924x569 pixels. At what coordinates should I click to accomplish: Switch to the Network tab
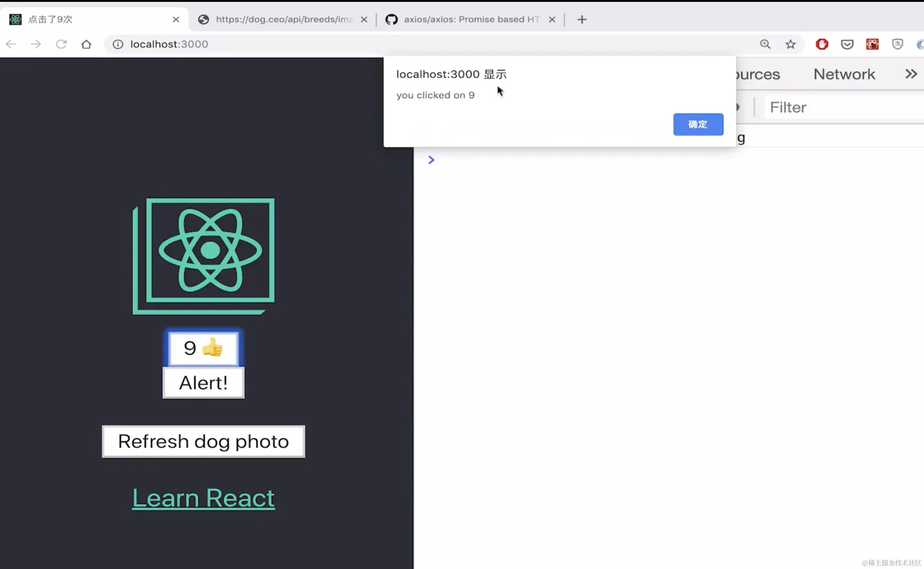(x=844, y=74)
